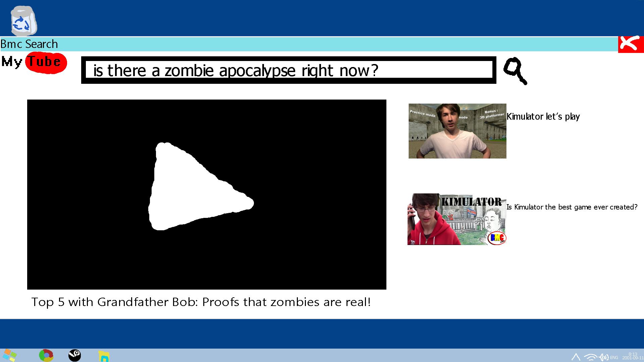This screenshot has height=362, width=644.
Task: Open Steam from the taskbar
Action: click(74, 355)
